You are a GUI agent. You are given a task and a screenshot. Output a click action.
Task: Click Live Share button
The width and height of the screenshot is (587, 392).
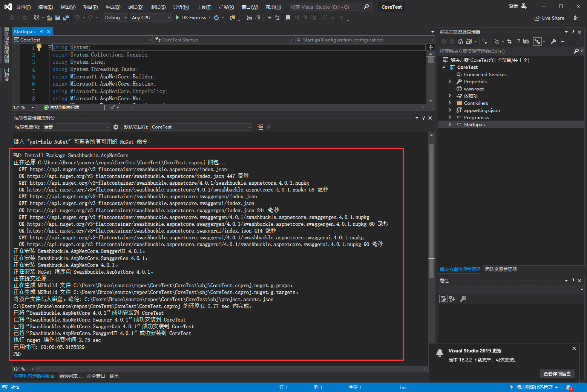point(549,18)
